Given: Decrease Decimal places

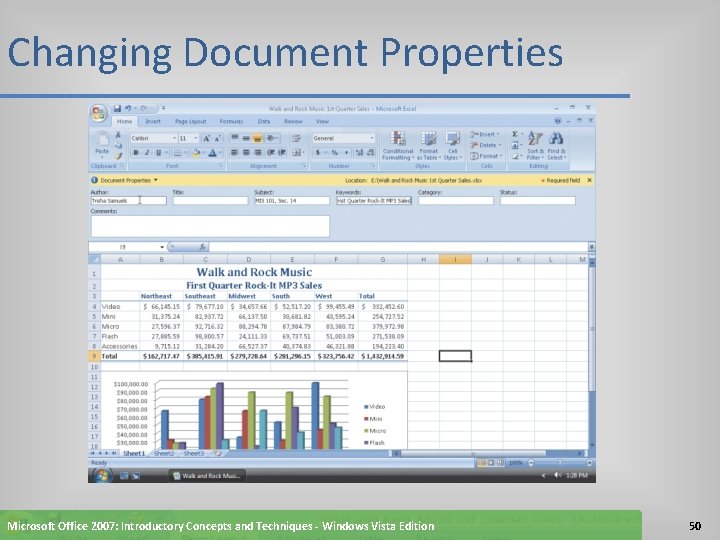Looking at the screenshot, I should (x=370, y=152).
